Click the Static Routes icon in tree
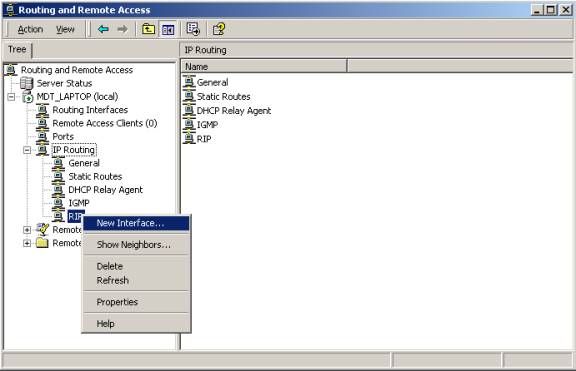This screenshot has width=576, height=371. [58, 176]
